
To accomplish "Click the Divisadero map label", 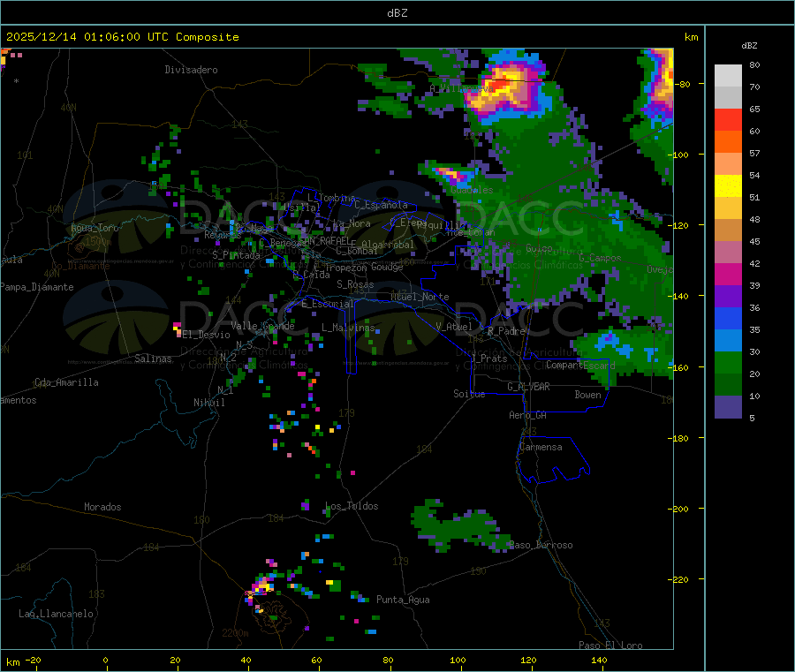I will (191, 70).
